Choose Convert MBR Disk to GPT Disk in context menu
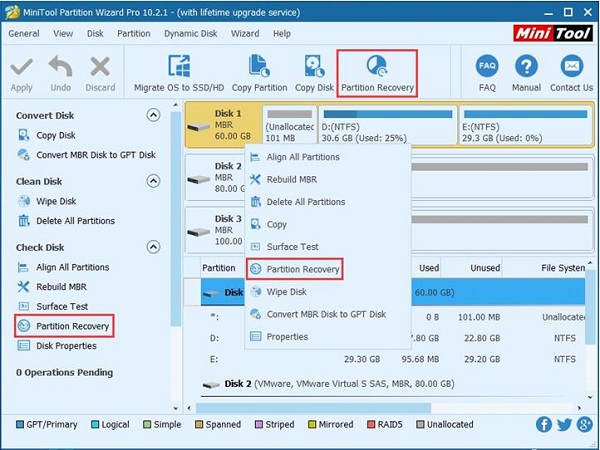 click(328, 314)
